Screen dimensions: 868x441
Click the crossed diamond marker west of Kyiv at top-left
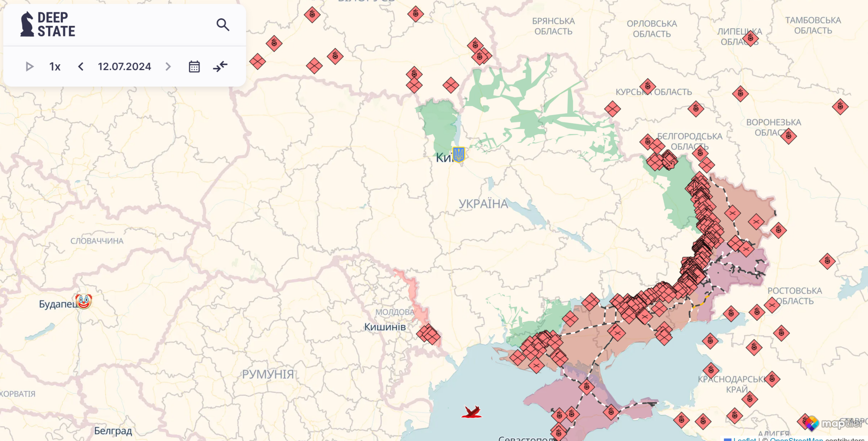click(257, 62)
